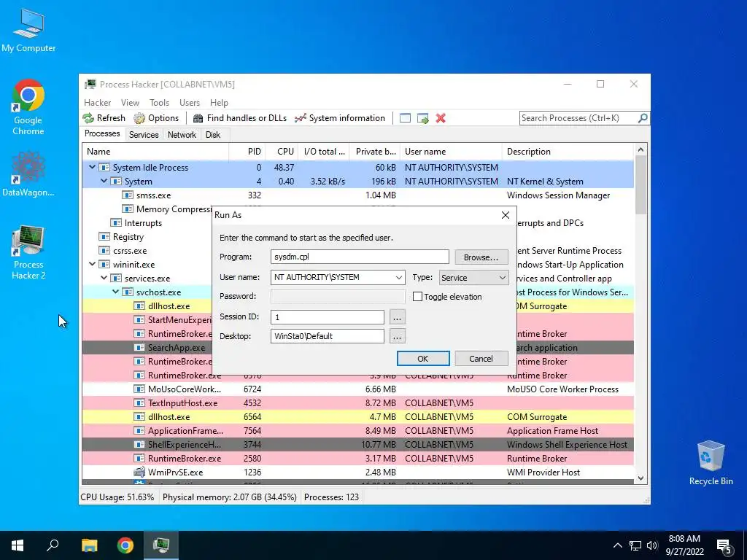The width and height of the screenshot is (747, 560).
Task: Select ShellExperienceHost row
Action: point(357,444)
